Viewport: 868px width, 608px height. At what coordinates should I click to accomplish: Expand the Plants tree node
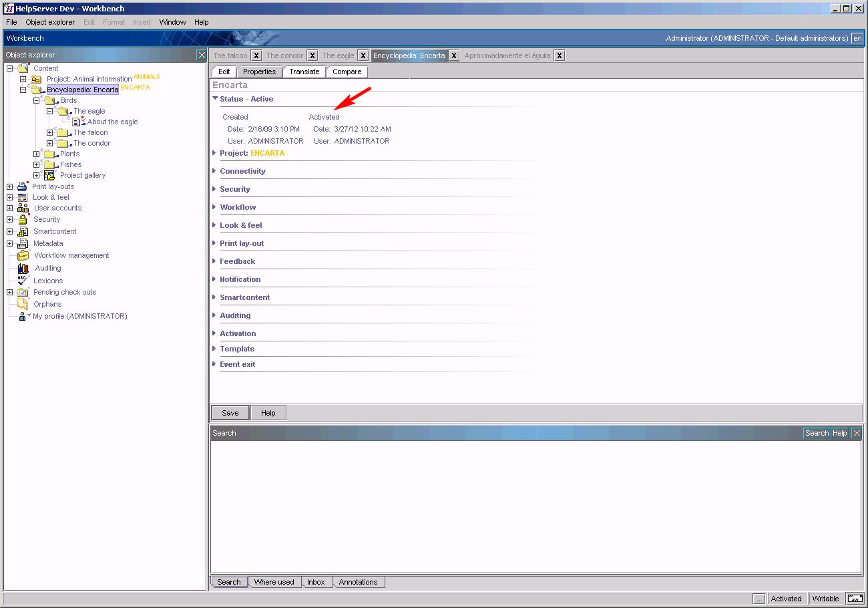click(x=36, y=154)
